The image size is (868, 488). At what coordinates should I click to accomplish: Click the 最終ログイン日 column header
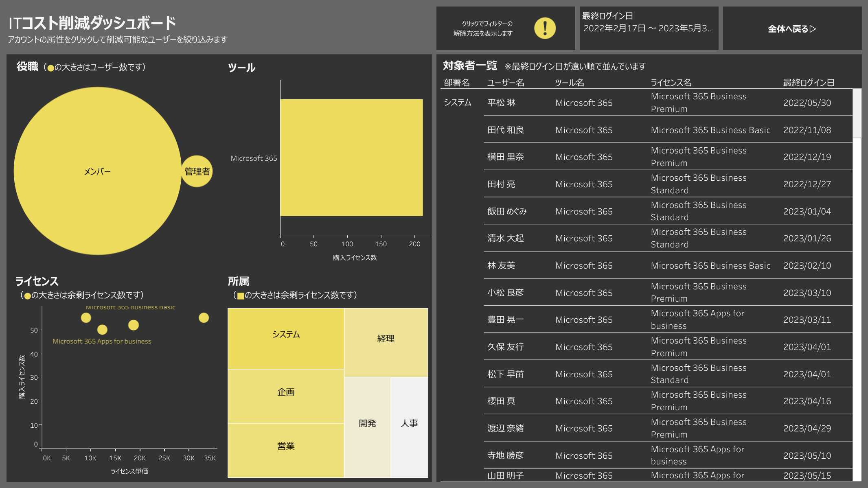tap(809, 83)
